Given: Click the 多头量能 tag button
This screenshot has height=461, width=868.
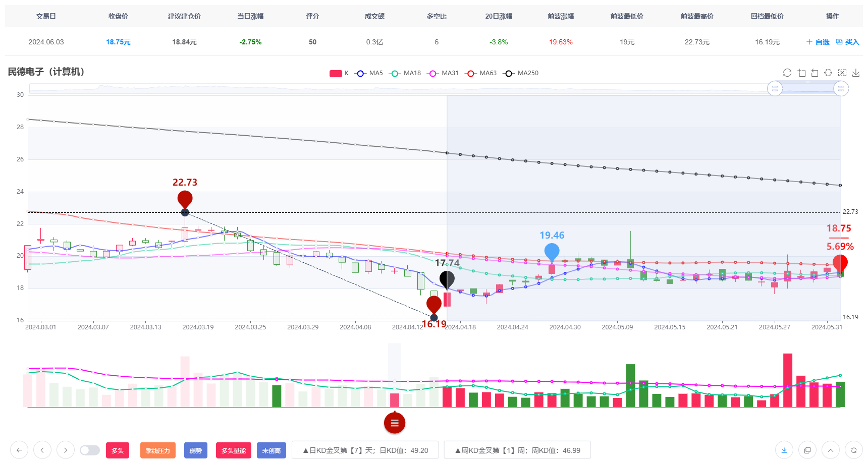Looking at the screenshot, I should (234, 450).
